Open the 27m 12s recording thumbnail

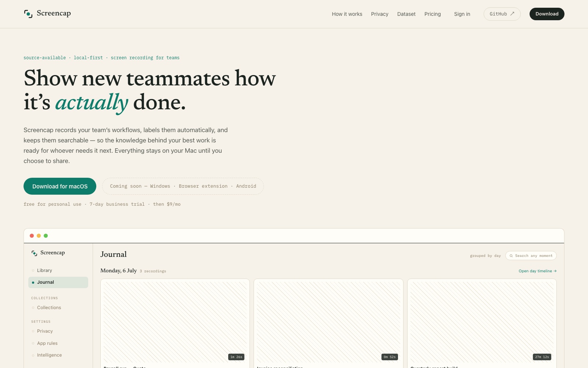482,322
